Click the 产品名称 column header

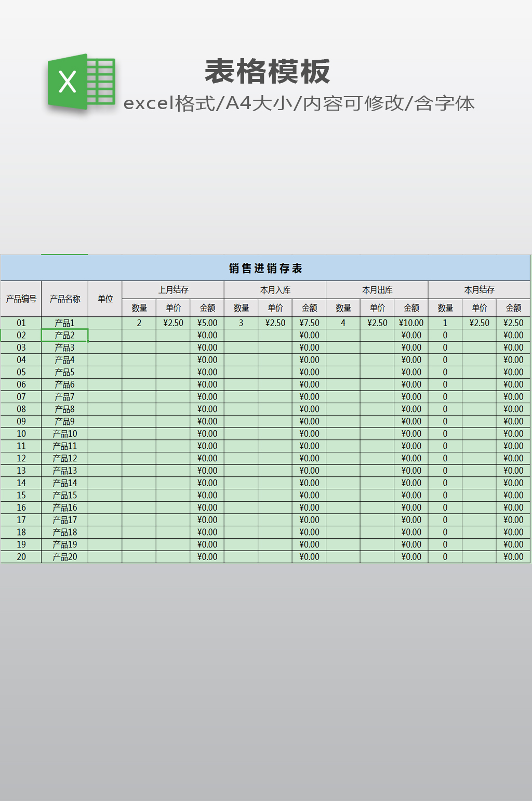(65, 299)
